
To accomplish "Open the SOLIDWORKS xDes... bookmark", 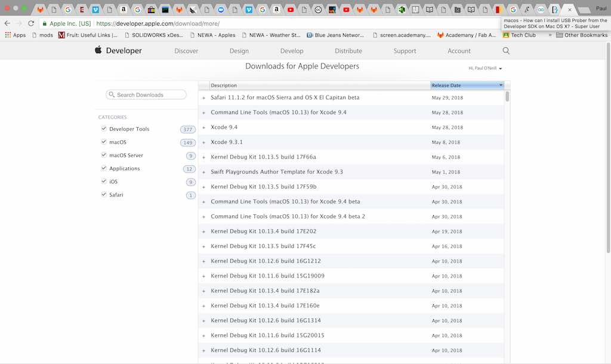I will point(154,35).
